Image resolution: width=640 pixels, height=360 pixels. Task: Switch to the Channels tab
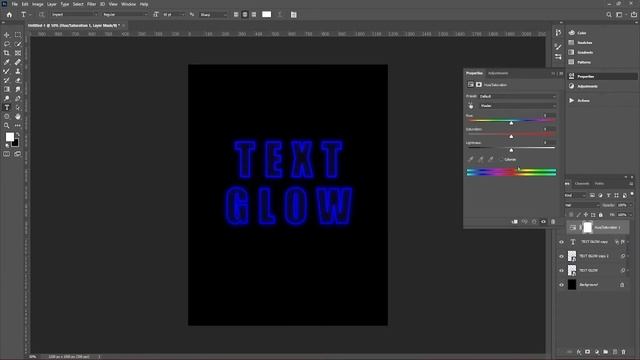(x=582, y=184)
